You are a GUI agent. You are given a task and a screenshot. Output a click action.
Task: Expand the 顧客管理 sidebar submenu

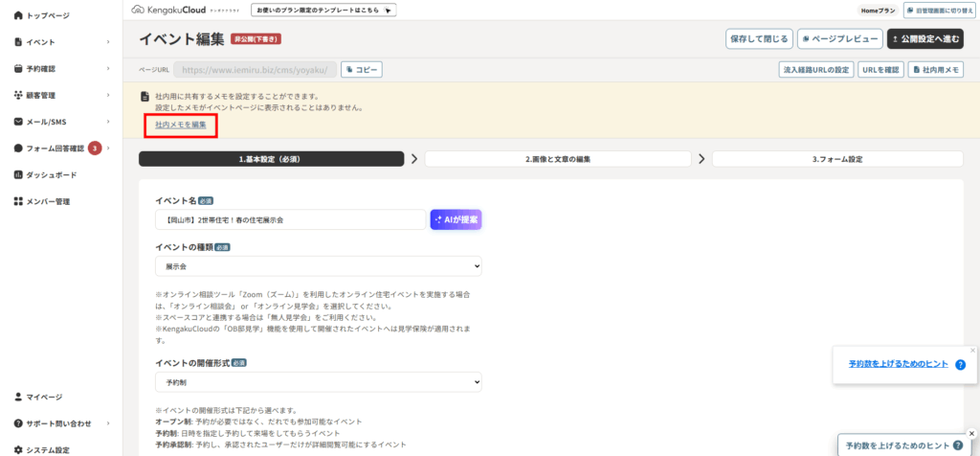108,95
